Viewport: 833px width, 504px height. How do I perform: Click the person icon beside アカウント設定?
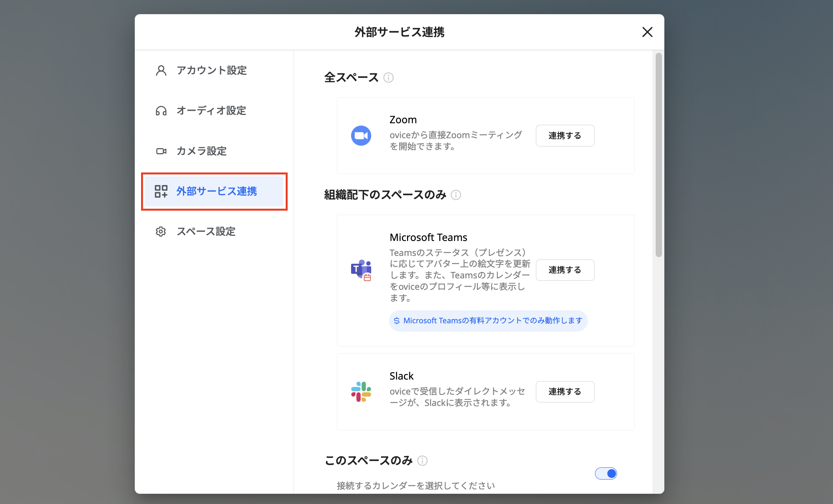pyautogui.click(x=161, y=70)
